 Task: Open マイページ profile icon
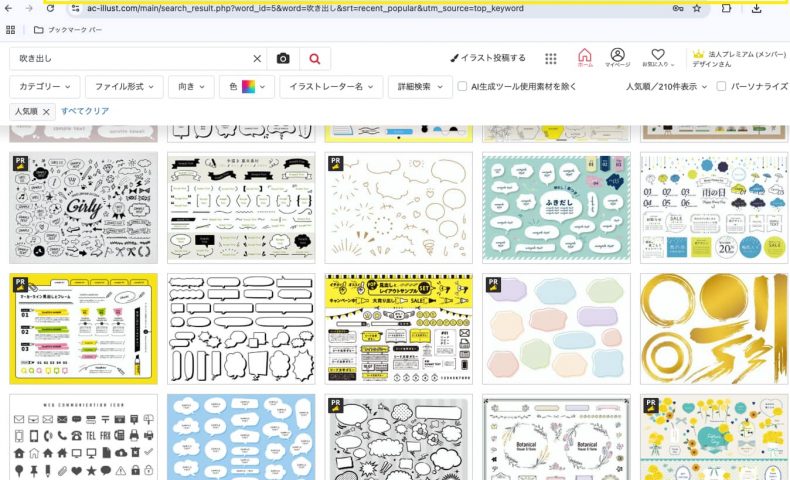(x=617, y=57)
